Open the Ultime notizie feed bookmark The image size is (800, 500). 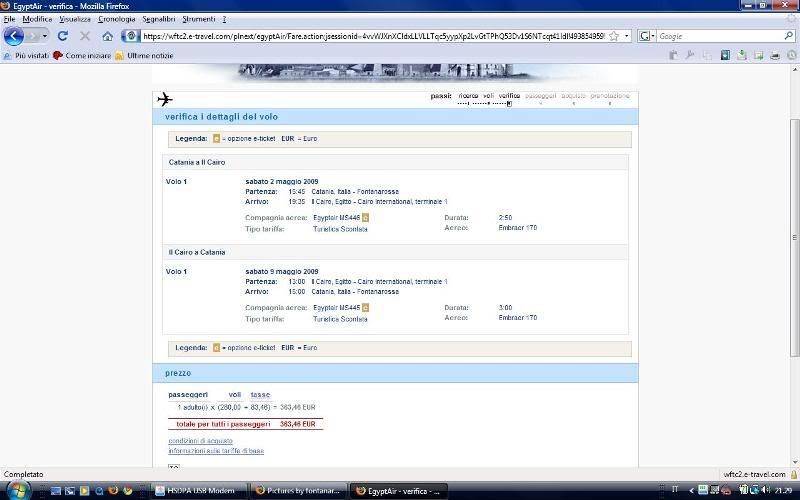pyautogui.click(x=144, y=56)
